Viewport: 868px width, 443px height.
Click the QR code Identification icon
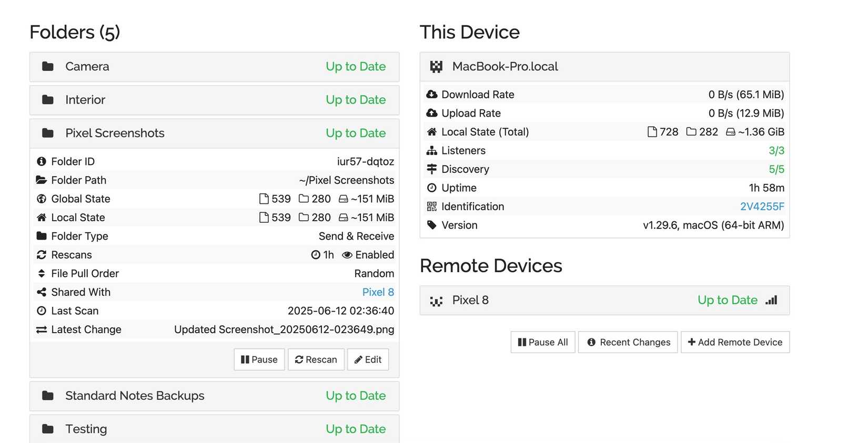coord(432,207)
